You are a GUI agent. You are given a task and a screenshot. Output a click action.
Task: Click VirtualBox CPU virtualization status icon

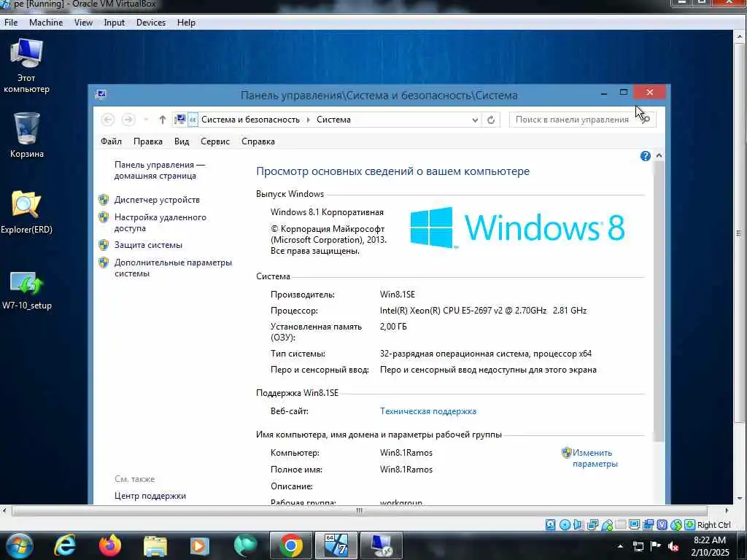(662, 525)
